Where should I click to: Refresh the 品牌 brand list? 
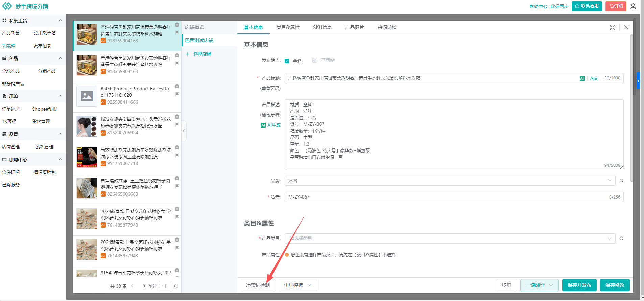(x=621, y=181)
